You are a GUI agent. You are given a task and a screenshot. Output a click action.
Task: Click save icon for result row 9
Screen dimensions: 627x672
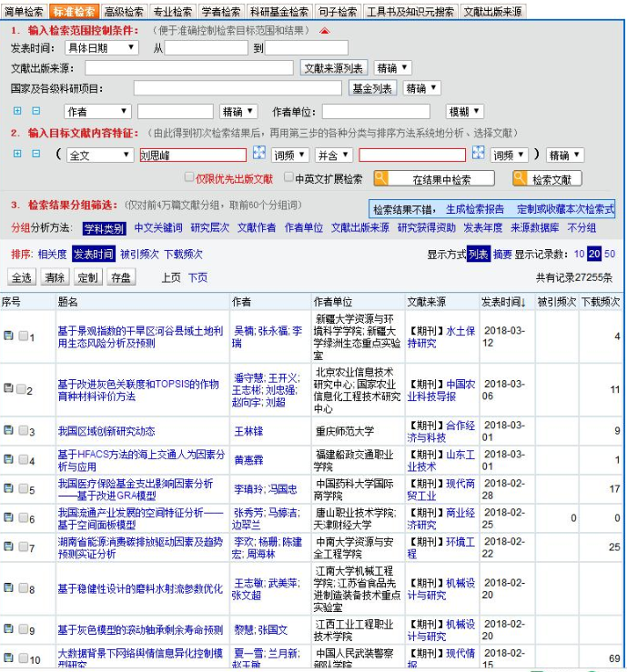pyautogui.click(x=8, y=628)
